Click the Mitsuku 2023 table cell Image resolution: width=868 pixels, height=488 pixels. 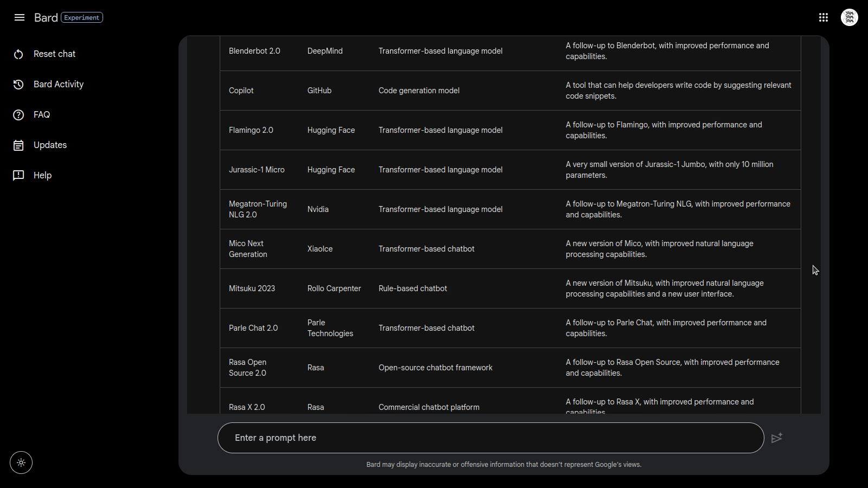point(252,288)
